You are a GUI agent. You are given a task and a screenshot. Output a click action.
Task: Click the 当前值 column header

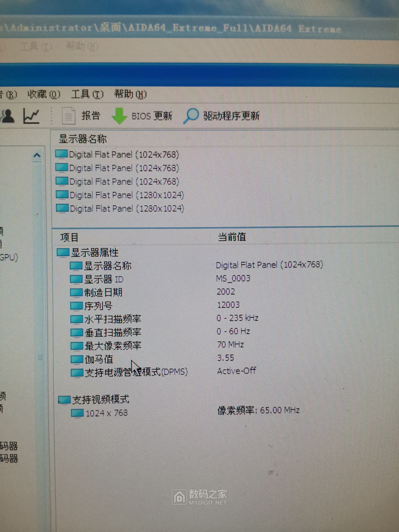[x=232, y=237]
